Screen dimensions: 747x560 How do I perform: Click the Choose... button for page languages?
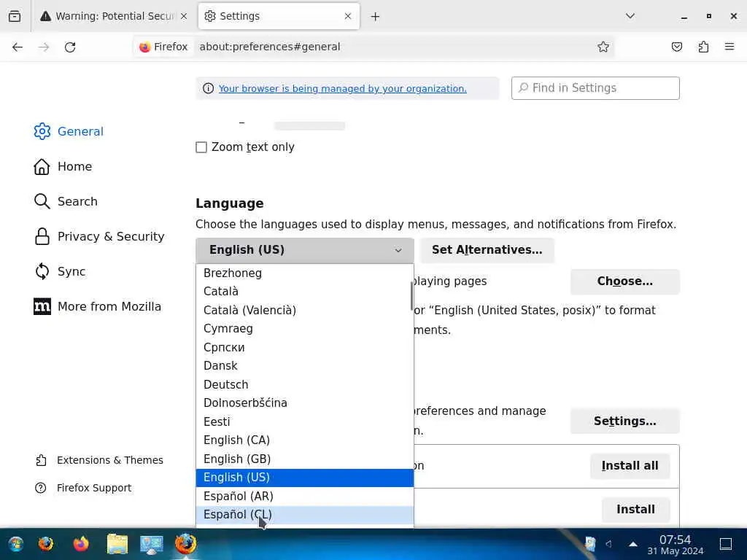[x=624, y=281]
